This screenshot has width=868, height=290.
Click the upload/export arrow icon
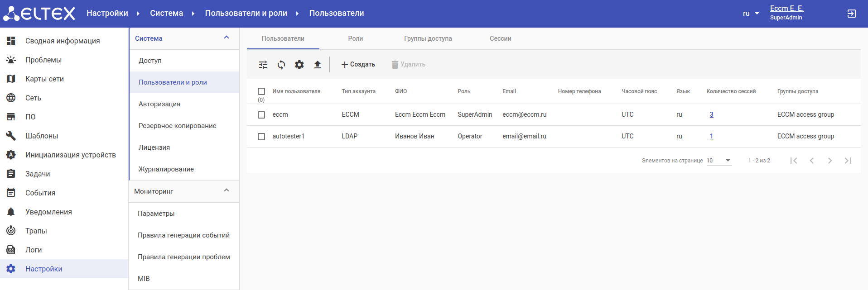pyautogui.click(x=318, y=65)
